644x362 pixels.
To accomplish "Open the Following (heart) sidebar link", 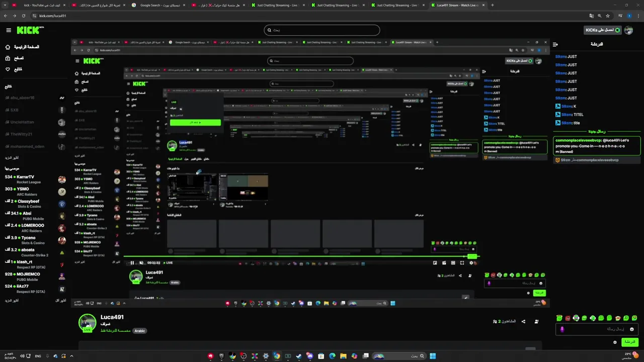I will [14, 69].
